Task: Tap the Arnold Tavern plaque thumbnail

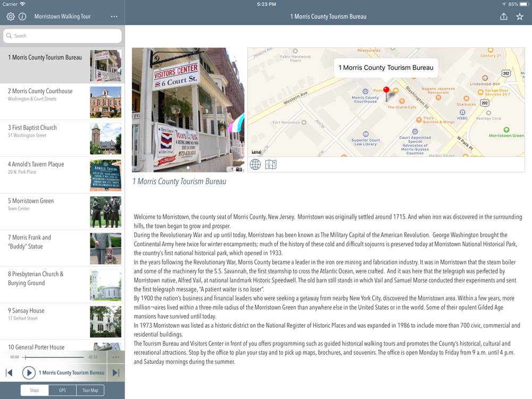Action: 105,176
